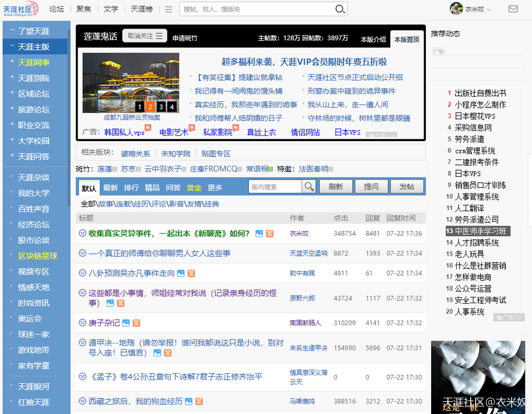Image resolution: width=532 pixels, height=414 pixels.
Task: Click the reward icon on 收集真实灵异事件 thread
Action: tap(269, 234)
